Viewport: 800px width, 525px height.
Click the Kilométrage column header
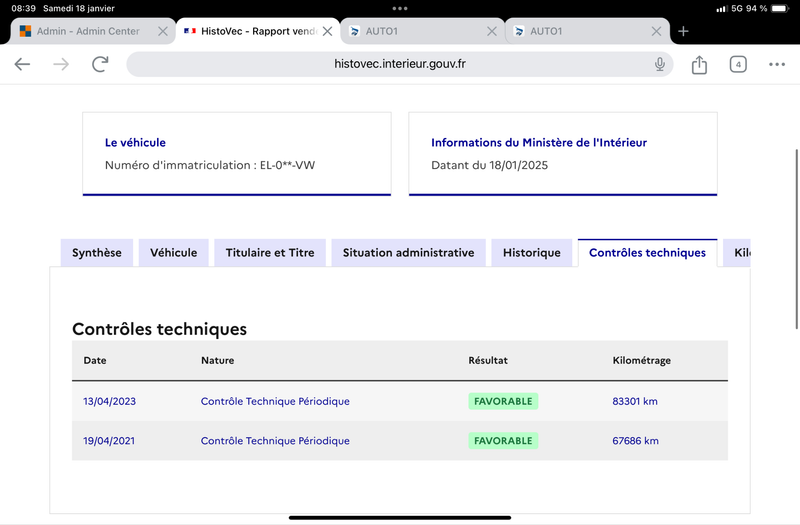pos(641,360)
